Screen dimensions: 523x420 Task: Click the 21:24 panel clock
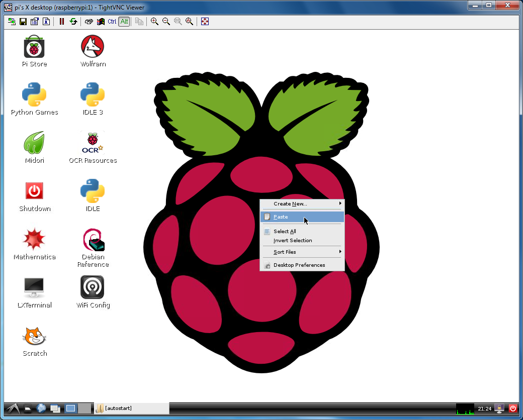click(485, 408)
